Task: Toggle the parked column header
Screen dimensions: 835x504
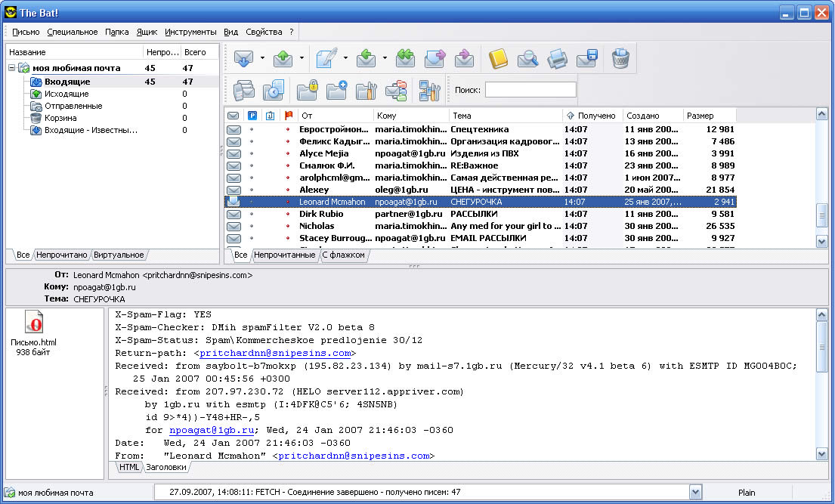Action: pos(252,116)
